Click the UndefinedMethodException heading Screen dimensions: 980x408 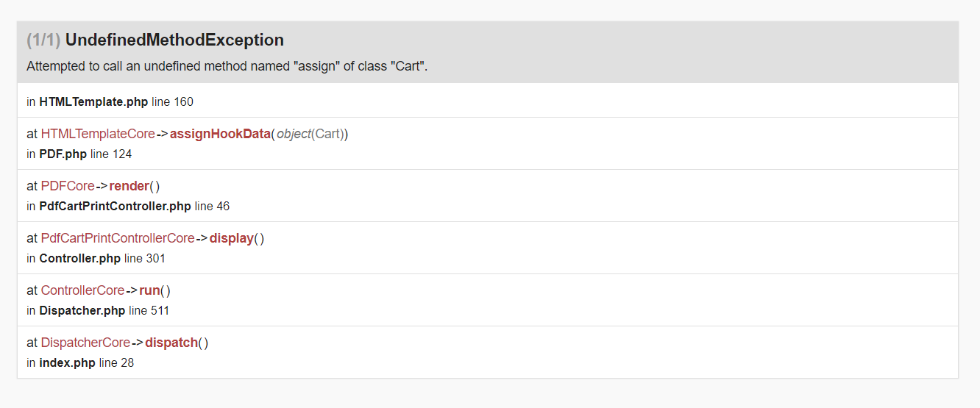tap(174, 40)
